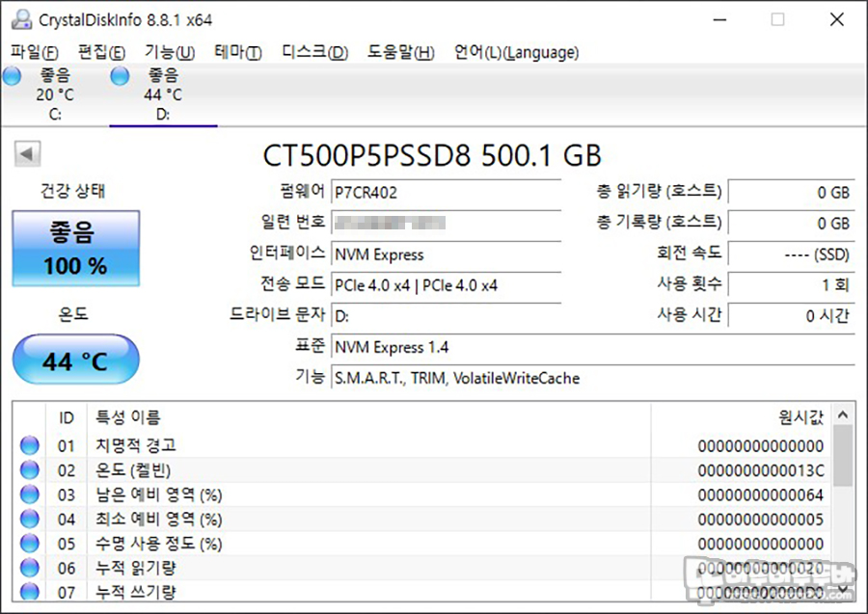
Task: Click rotation rate value ---- (SSD)
Action: click(x=792, y=254)
